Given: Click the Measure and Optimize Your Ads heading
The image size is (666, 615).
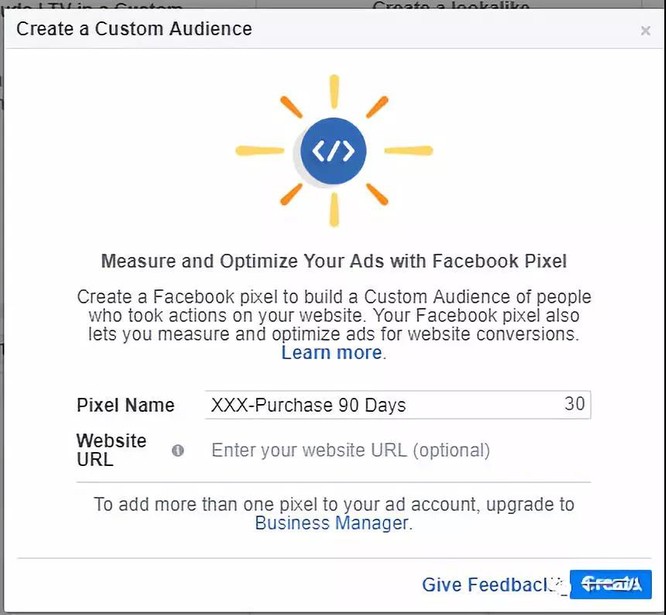Looking at the screenshot, I should pos(333,262).
